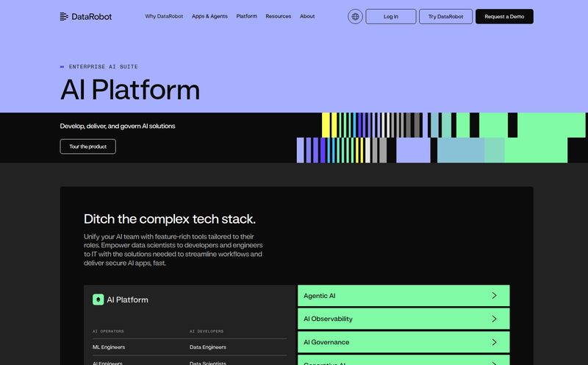Open the Resources menu
This screenshot has width=588, height=365.
tap(279, 16)
